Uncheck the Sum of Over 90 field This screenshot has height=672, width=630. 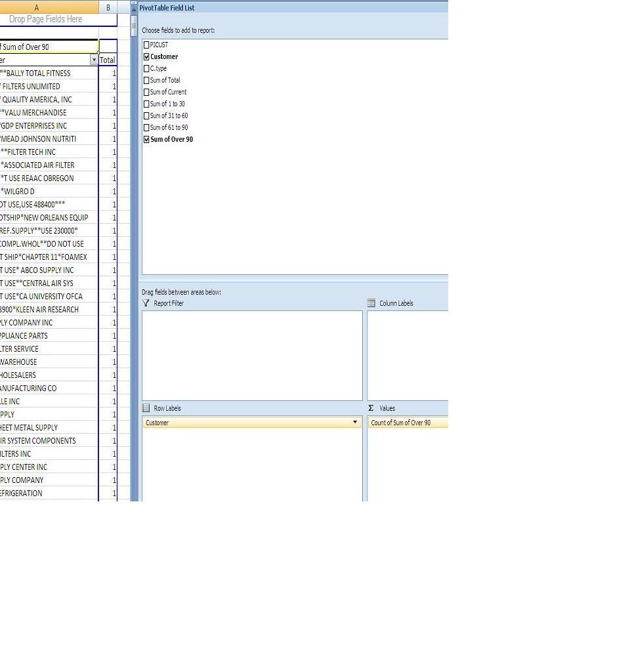[x=146, y=139]
